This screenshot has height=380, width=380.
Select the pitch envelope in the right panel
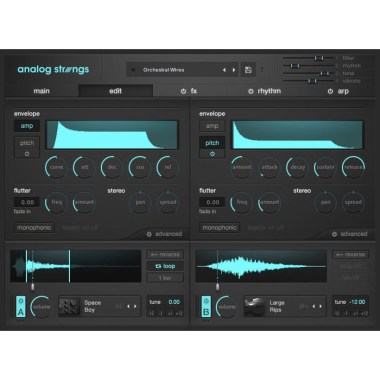click(212, 143)
